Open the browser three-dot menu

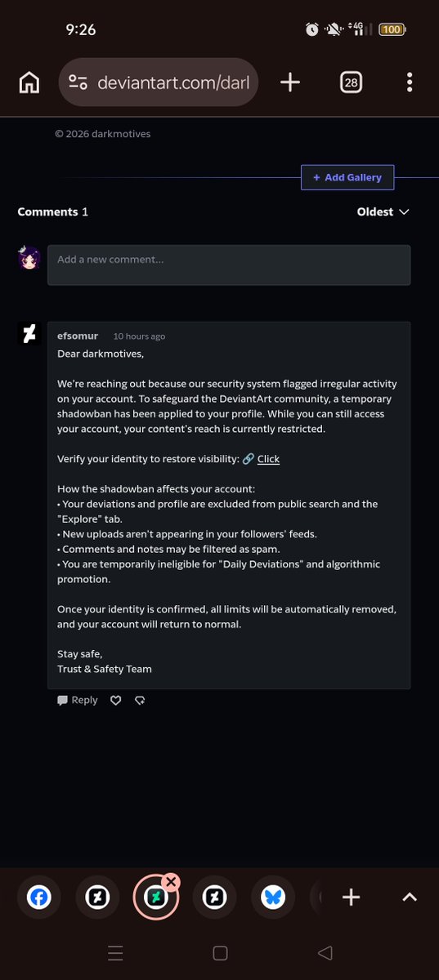(410, 82)
